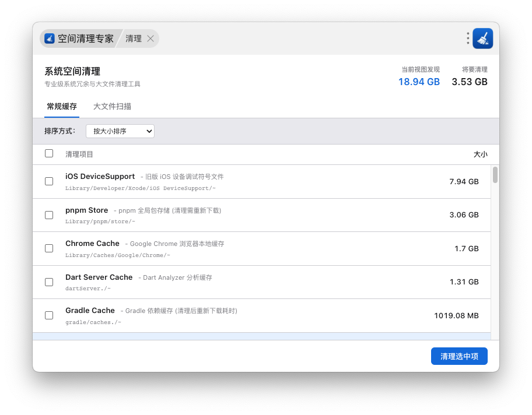
Task: Close the 清理 tab with the X
Action: coord(150,38)
